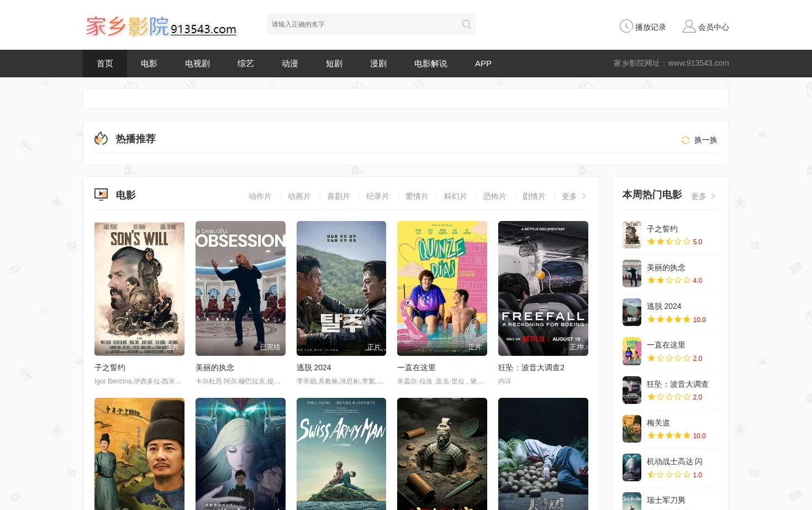Open the ancient official in black hat poster
Screen dimensions: 812x510
click(x=139, y=454)
